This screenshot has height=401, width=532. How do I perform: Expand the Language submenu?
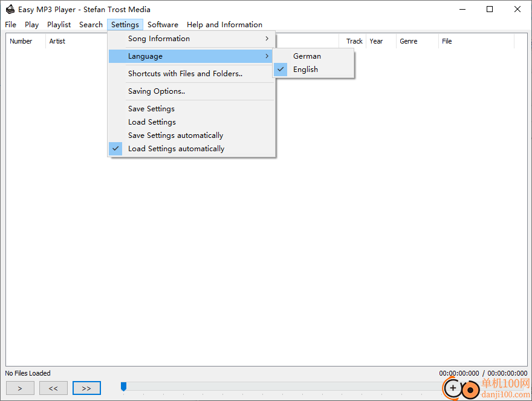click(x=192, y=56)
